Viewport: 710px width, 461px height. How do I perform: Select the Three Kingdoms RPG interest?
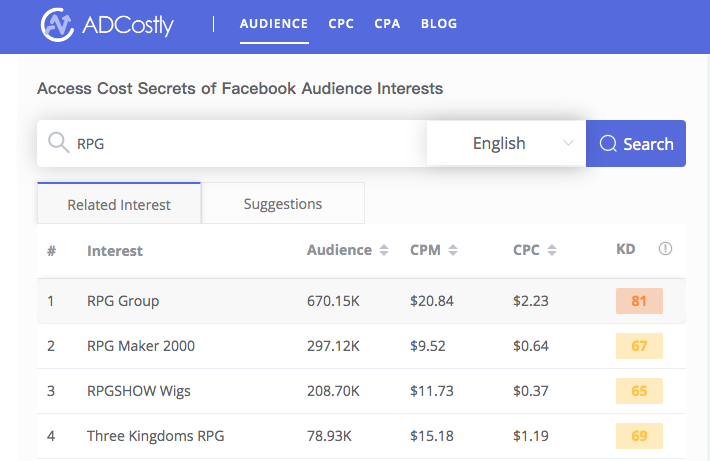156,436
